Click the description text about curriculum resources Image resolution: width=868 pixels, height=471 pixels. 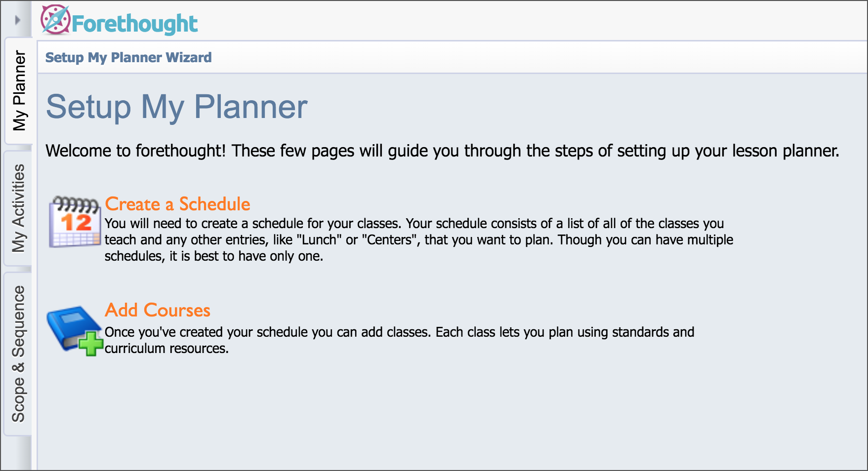[399, 340]
